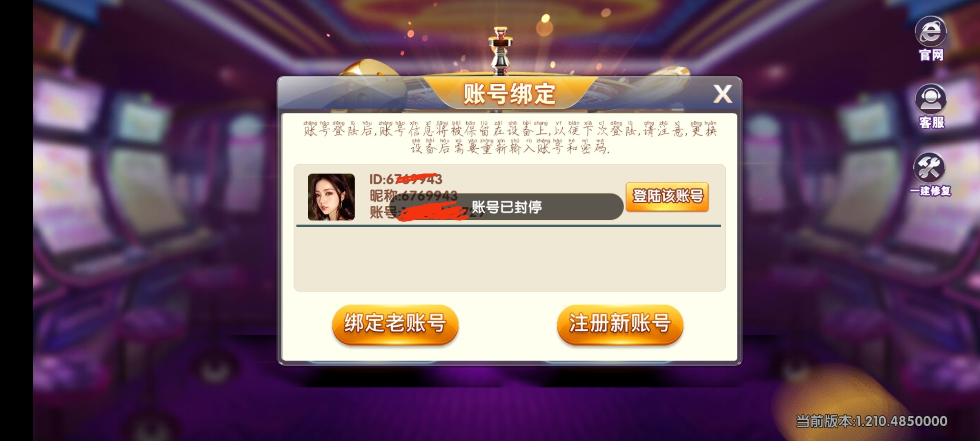Click the pinyin-annotated login notice text

coord(510,138)
